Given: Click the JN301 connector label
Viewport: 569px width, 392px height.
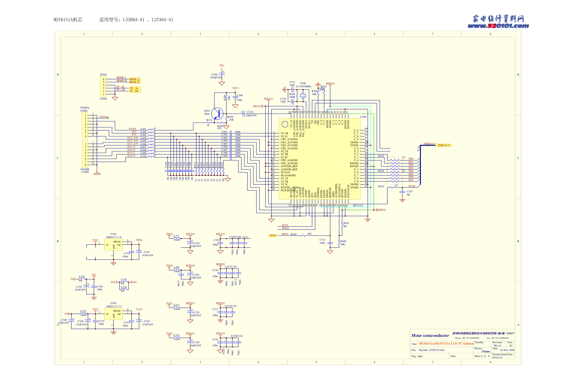Looking at the screenshot, I should 103,75.
